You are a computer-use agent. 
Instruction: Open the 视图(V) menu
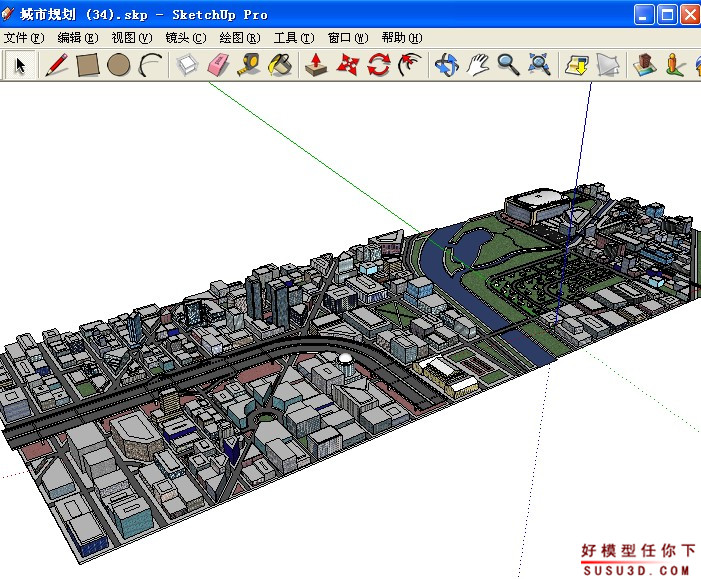pyautogui.click(x=132, y=38)
